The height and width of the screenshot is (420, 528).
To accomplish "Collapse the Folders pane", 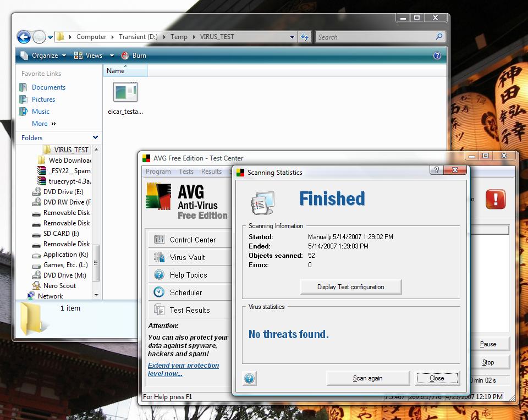I will click(95, 137).
